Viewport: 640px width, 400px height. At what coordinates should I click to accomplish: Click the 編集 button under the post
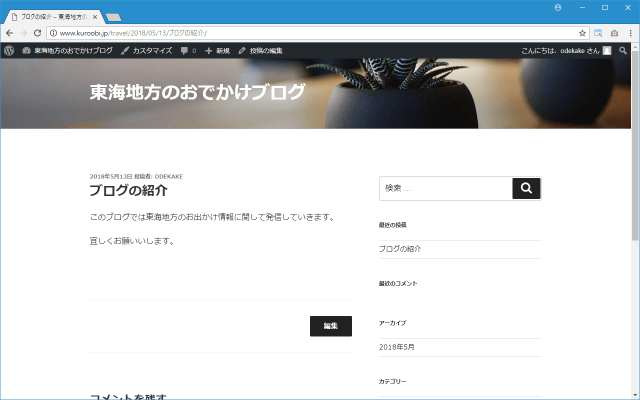(x=331, y=326)
